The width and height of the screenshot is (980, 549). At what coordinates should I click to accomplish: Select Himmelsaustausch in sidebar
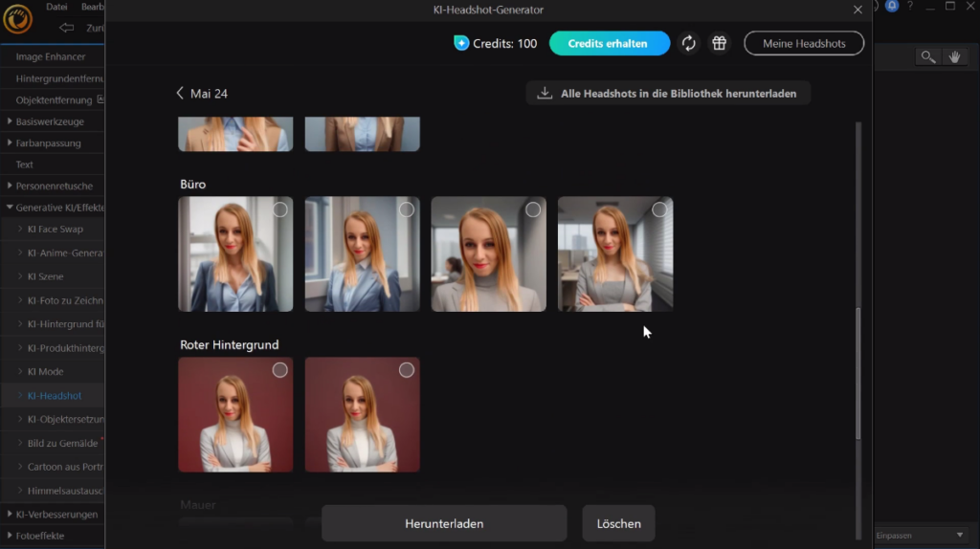[x=66, y=491]
